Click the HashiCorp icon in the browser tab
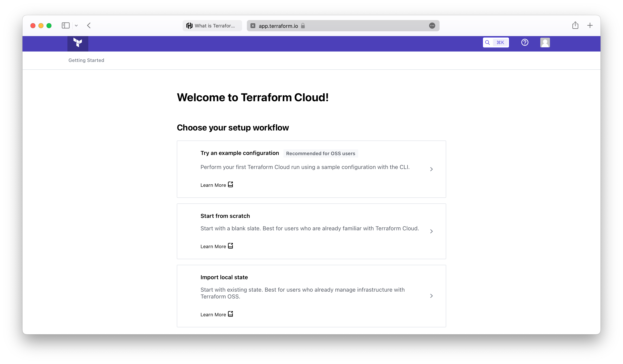Image resolution: width=623 pixels, height=364 pixels. (189, 25)
